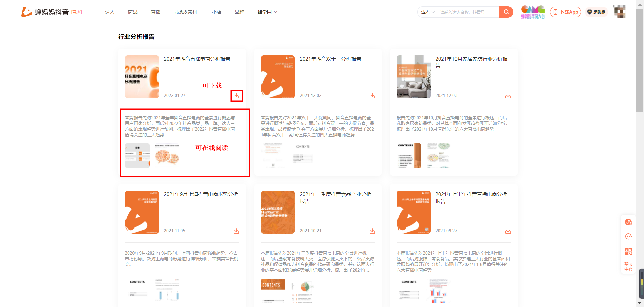The width and height of the screenshot is (644, 307).
Task: Expand the 蝉学园 menu
Action: tap(267, 12)
